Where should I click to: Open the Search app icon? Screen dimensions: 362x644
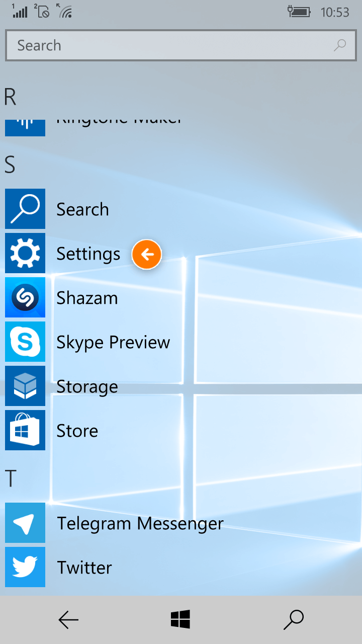coord(25,209)
